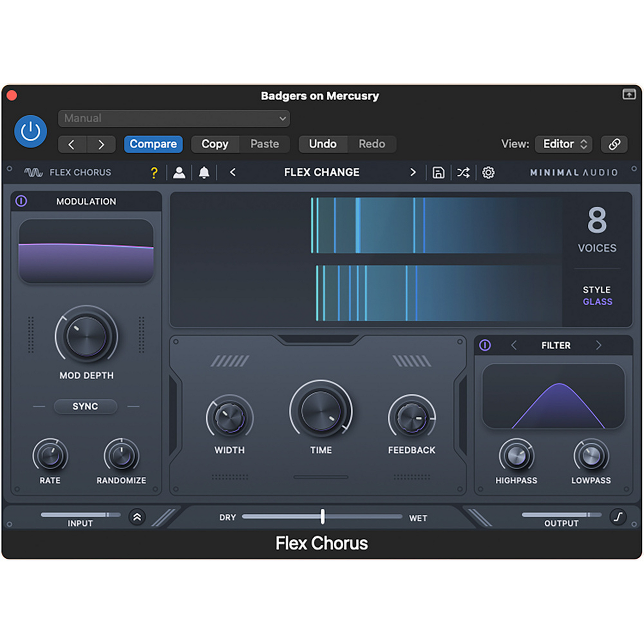The height and width of the screenshot is (644, 644).
Task: Click the RANDOMIZE knob
Action: 121,456
